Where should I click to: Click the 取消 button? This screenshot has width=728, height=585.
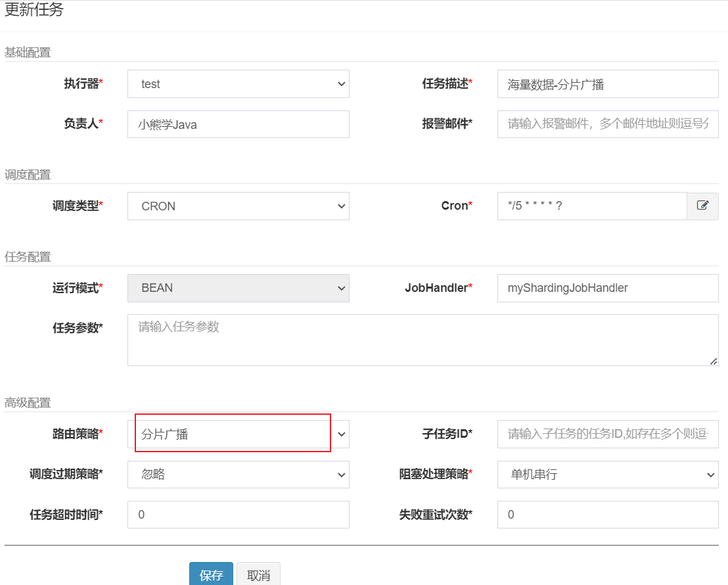click(x=258, y=574)
